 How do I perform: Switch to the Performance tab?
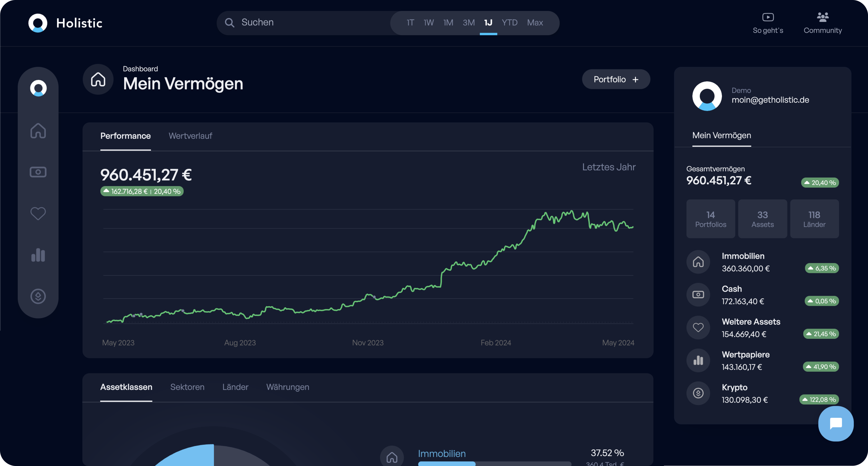point(125,136)
